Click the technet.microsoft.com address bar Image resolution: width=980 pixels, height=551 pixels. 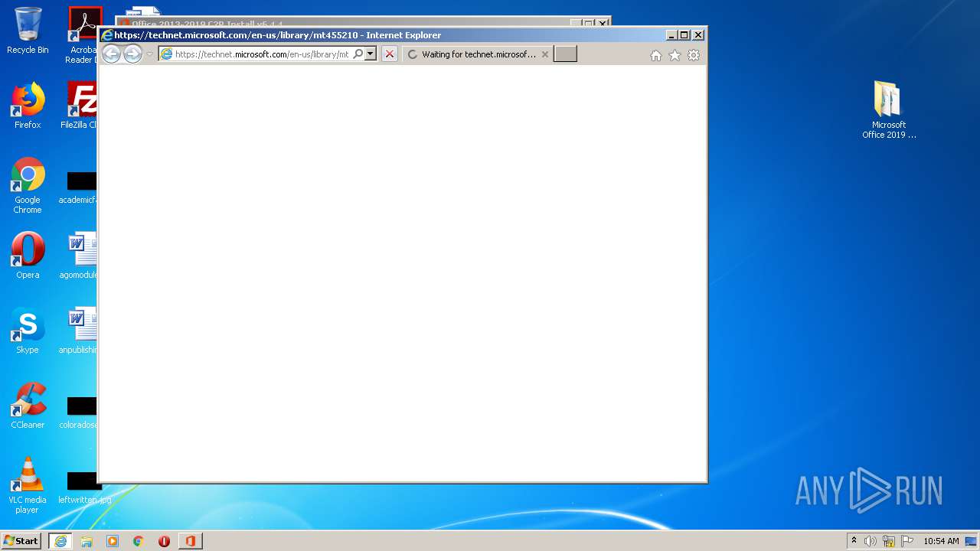pyautogui.click(x=260, y=54)
